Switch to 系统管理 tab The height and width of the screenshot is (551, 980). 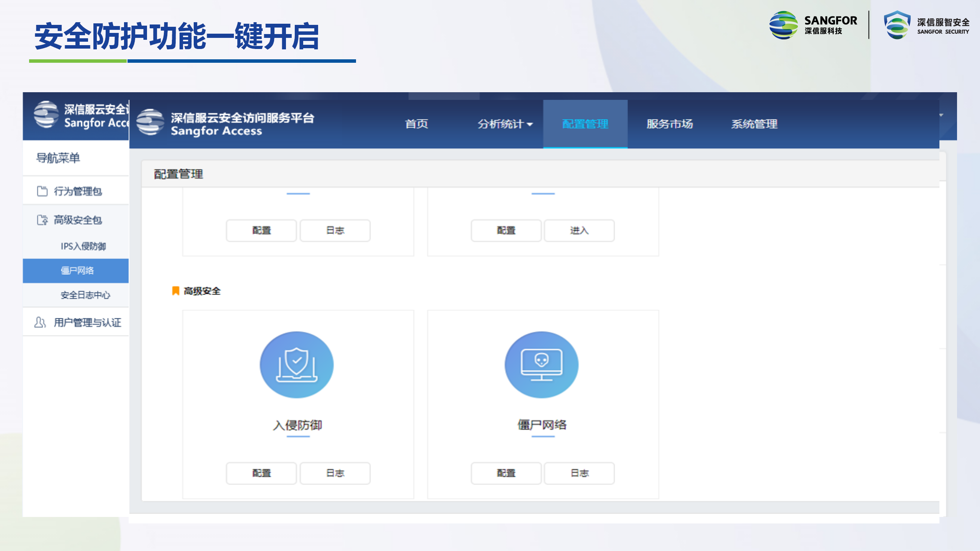coord(754,124)
